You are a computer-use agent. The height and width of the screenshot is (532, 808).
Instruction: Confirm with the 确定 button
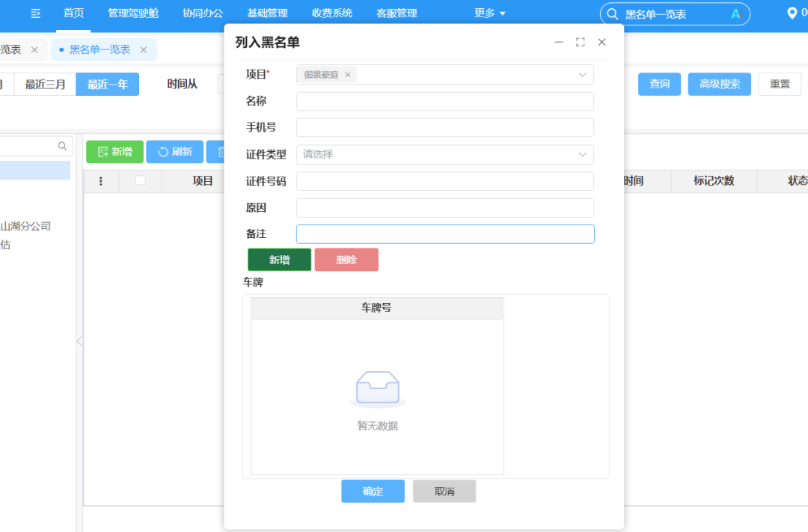[x=373, y=492]
